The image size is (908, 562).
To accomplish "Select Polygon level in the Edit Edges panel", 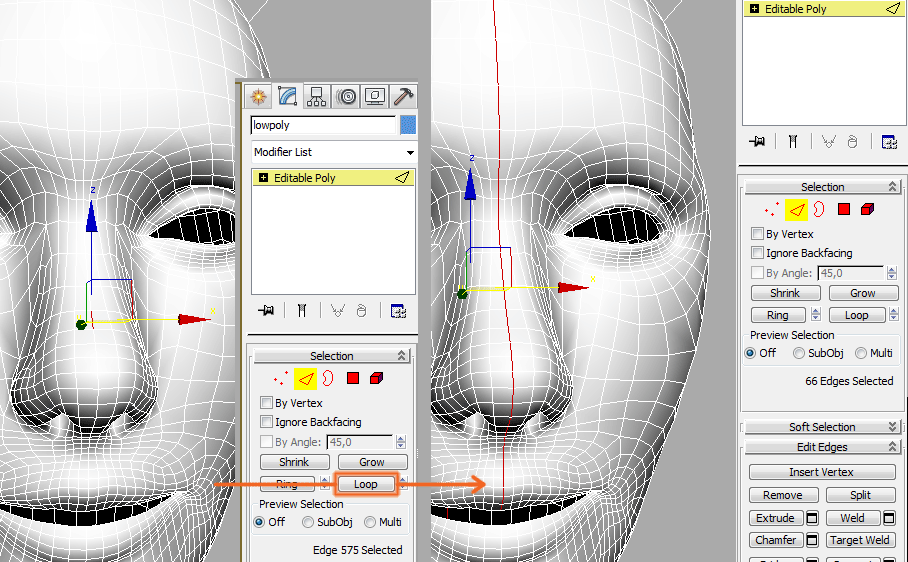I will (844, 209).
